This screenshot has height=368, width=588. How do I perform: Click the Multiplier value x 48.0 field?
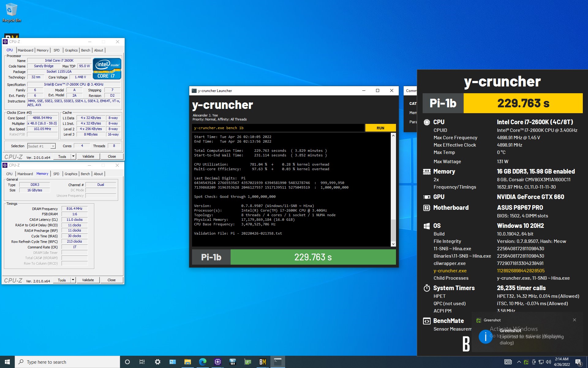click(42, 123)
